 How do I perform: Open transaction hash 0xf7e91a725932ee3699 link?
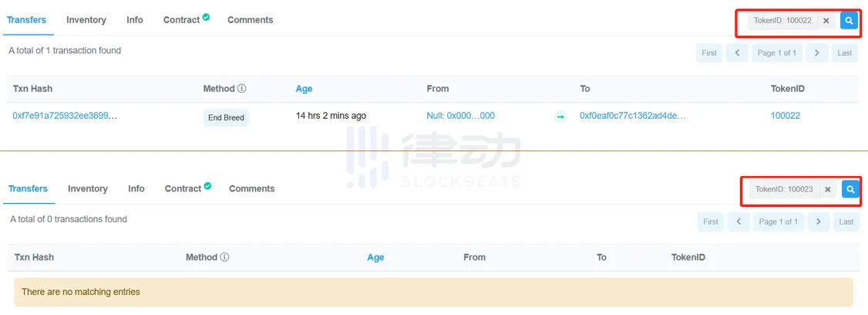65,116
